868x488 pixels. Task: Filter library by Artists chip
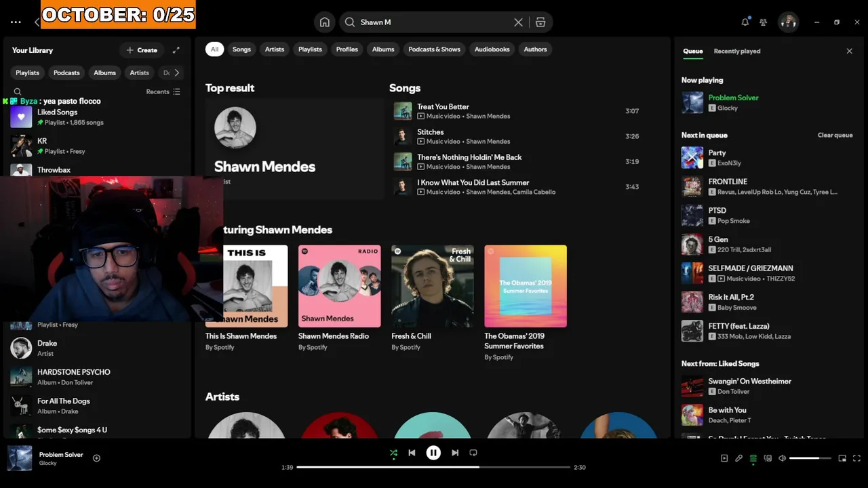pyautogui.click(x=139, y=73)
